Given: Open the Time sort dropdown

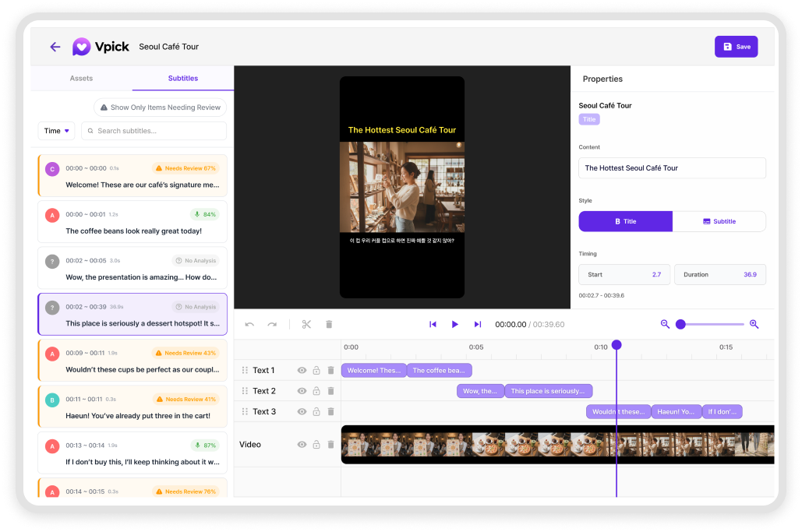Looking at the screenshot, I should click(x=56, y=131).
